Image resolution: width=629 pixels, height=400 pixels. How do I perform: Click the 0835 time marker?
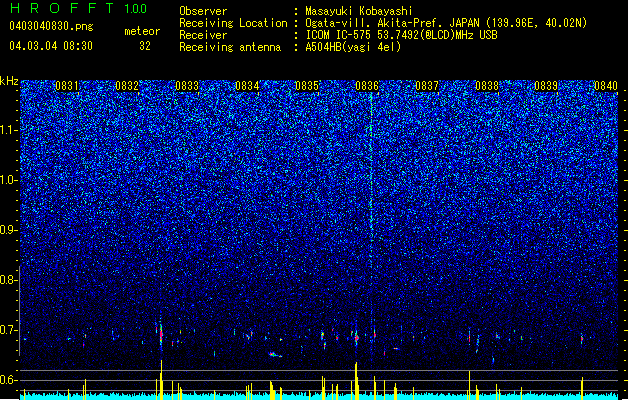[x=307, y=86]
